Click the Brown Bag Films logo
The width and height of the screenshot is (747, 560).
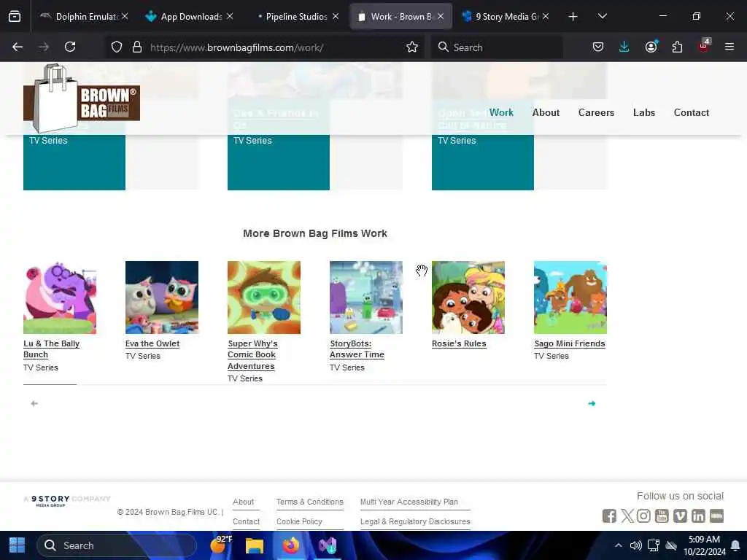pyautogui.click(x=82, y=99)
